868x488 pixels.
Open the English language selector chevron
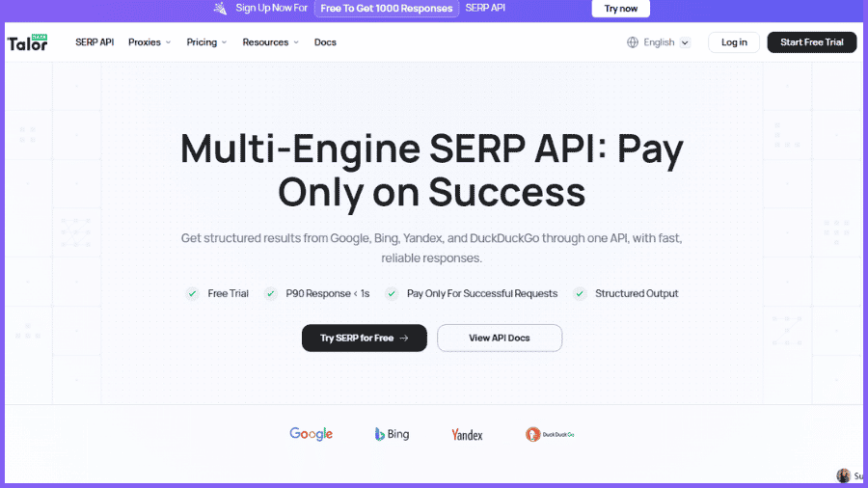pos(685,42)
